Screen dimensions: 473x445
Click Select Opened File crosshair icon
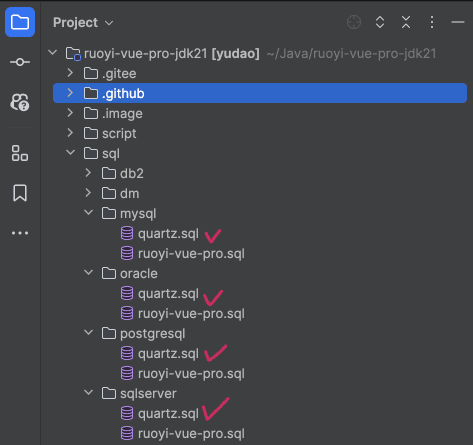[x=354, y=22]
